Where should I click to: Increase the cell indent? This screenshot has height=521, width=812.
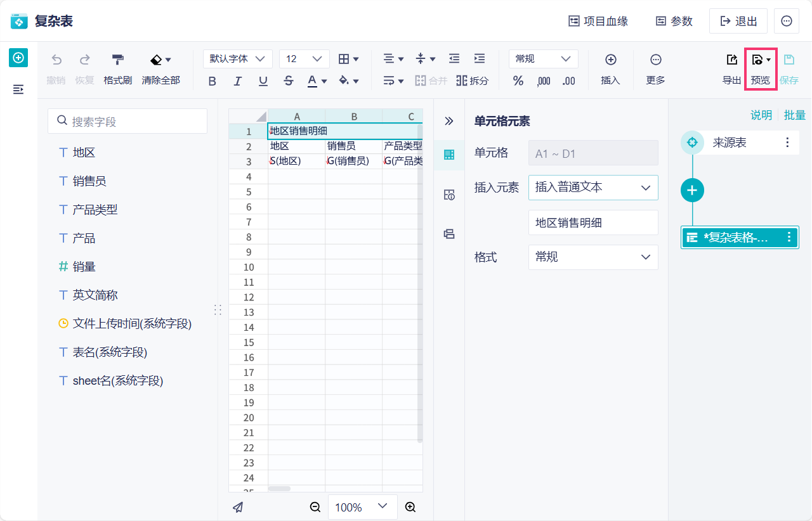(x=480, y=59)
